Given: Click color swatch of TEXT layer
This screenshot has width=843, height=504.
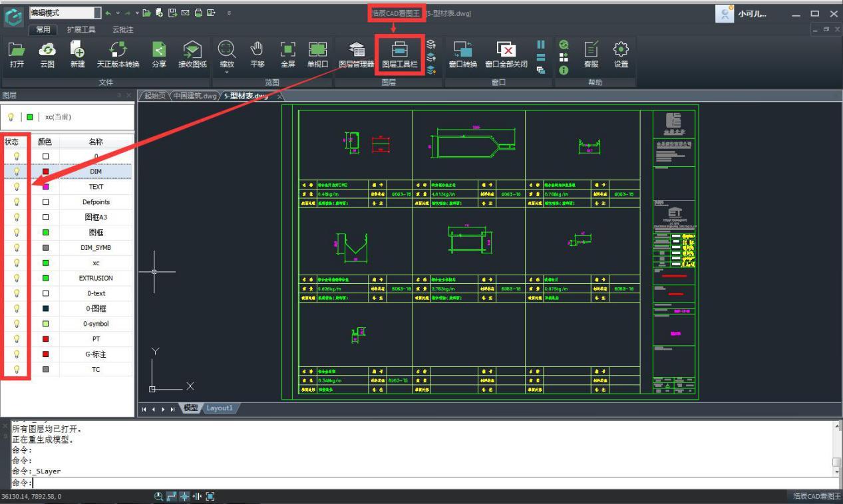Looking at the screenshot, I should pyautogui.click(x=45, y=187).
